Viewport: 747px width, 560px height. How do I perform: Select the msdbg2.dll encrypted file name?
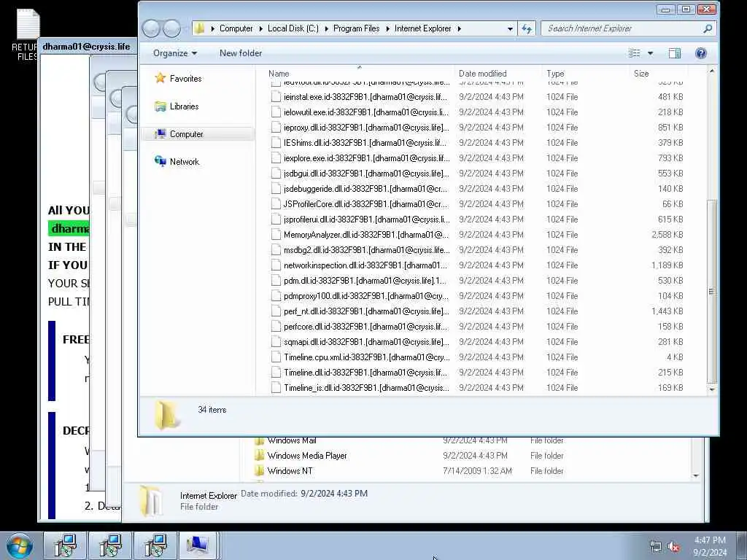[x=366, y=249]
